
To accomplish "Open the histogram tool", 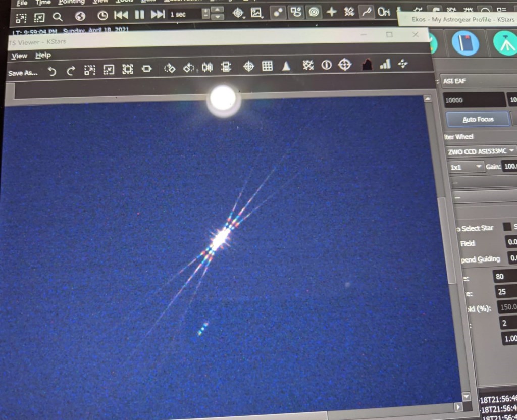I will coord(367,64).
